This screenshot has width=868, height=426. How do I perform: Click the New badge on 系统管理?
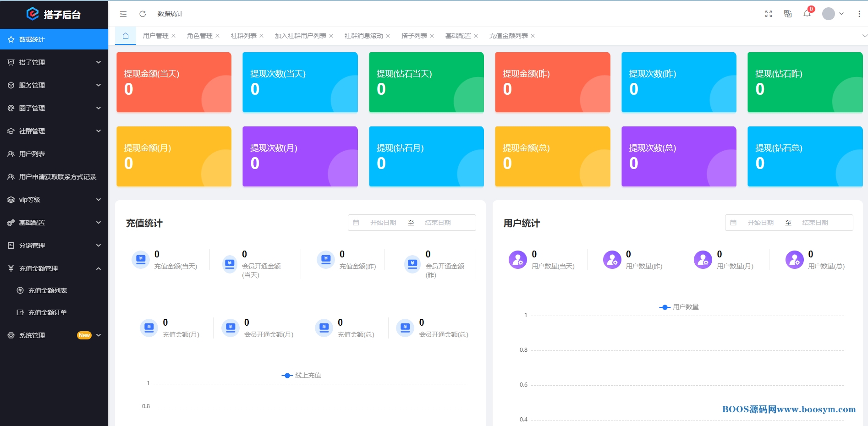(x=84, y=335)
